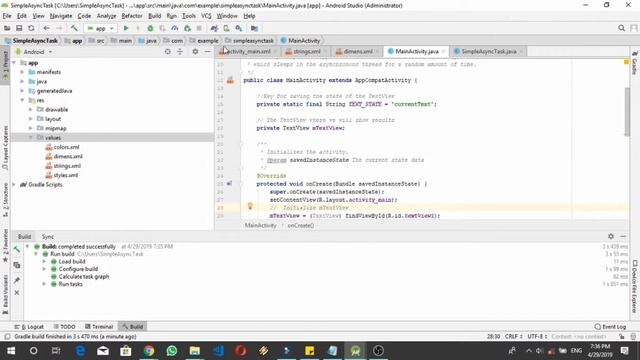
Task: Click the simpleasynctask breadcrumb
Action: pos(249,41)
